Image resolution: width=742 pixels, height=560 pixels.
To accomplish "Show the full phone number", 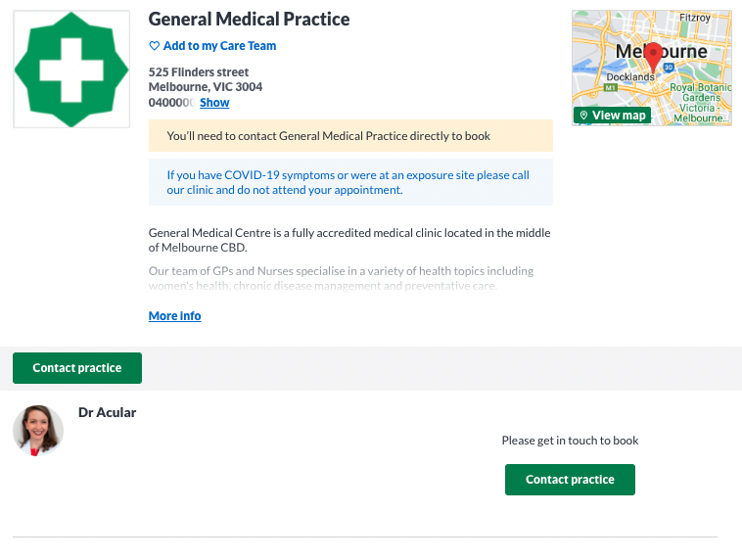I will pos(214,102).
